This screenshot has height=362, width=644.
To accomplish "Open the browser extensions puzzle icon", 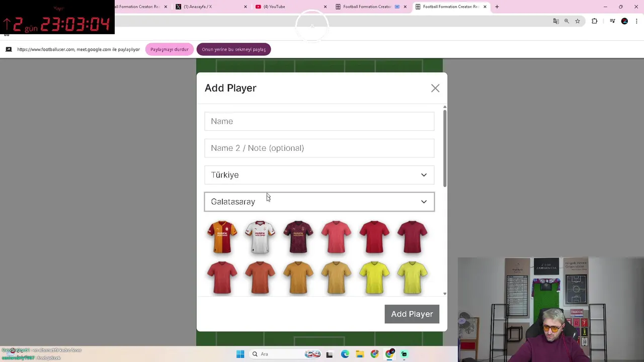I will click(x=595, y=21).
